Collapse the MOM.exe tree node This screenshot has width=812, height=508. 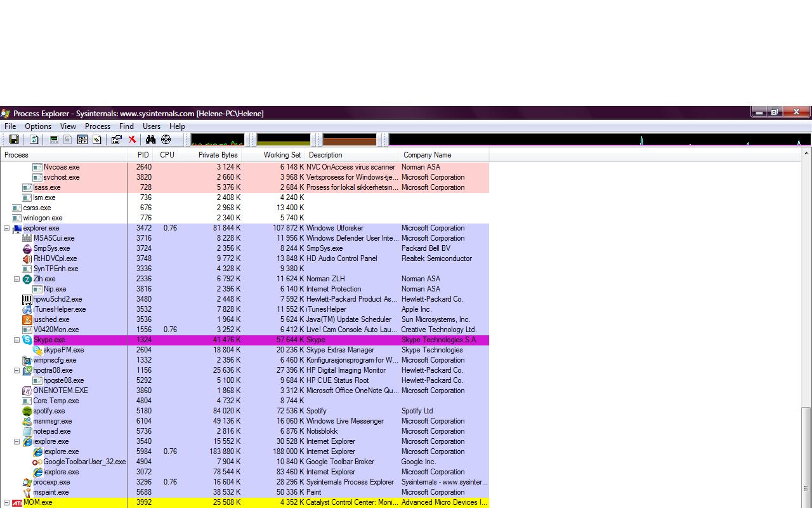click(x=7, y=502)
